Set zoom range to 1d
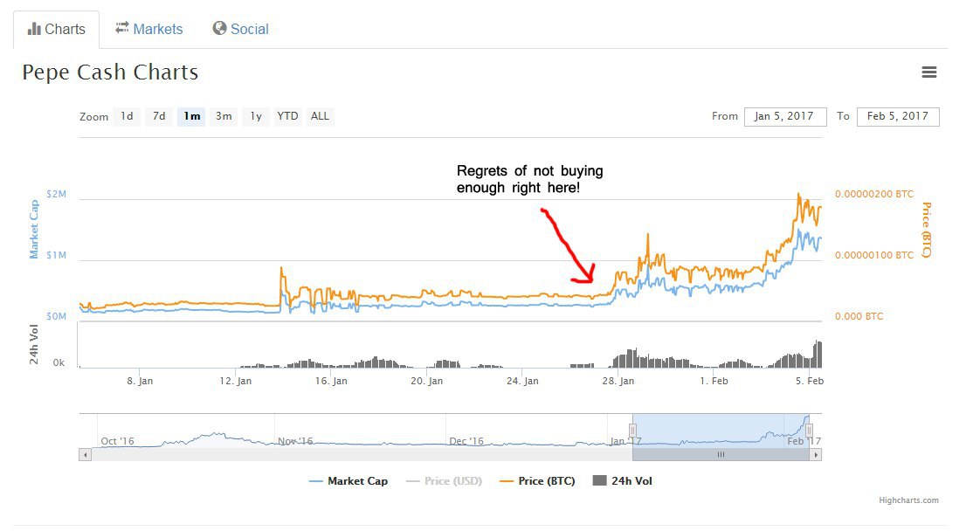The height and width of the screenshot is (531, 980). (x=127, y=116)
